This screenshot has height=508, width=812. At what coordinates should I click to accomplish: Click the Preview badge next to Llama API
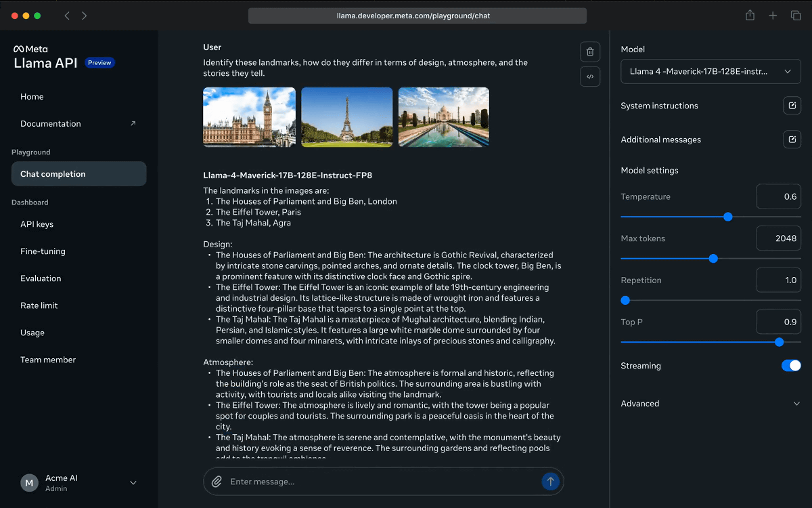[99, 63]
